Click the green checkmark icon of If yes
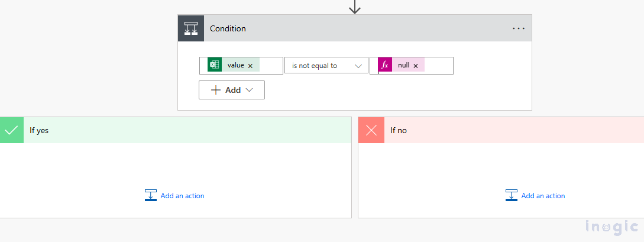Image resolution: width=644 pixels, height=242 pixels. (12, 130)
